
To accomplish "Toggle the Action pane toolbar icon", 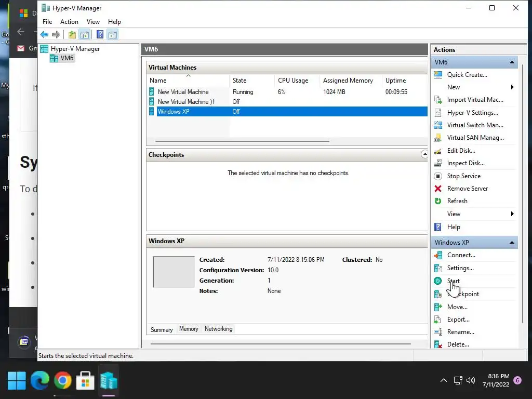I will point(113,34).
